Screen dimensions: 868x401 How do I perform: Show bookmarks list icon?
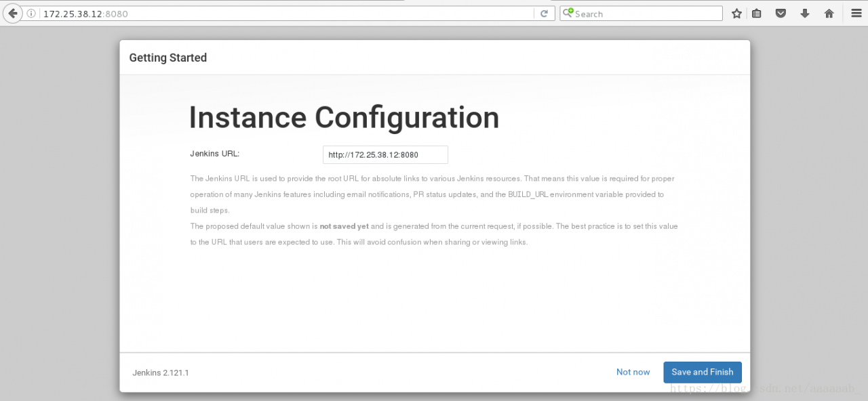[757, 14]
